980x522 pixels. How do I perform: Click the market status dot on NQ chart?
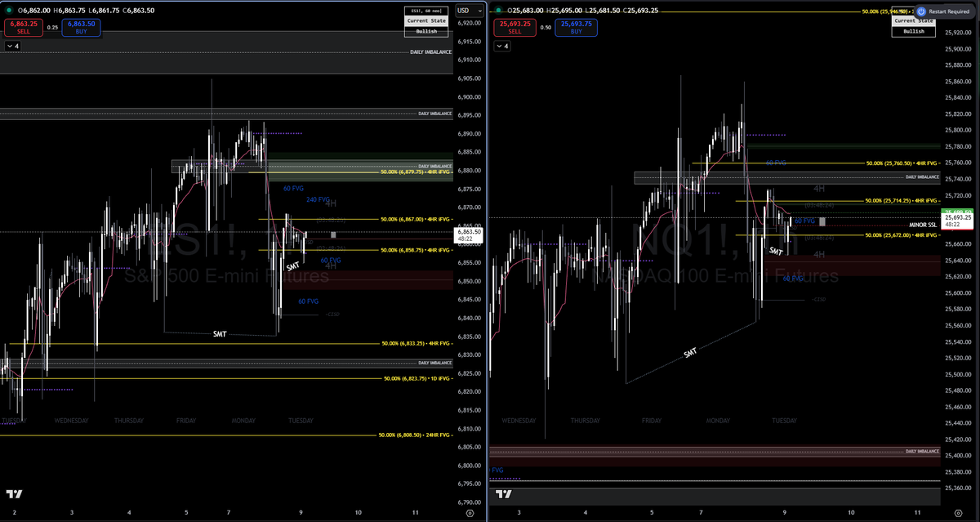497,10
